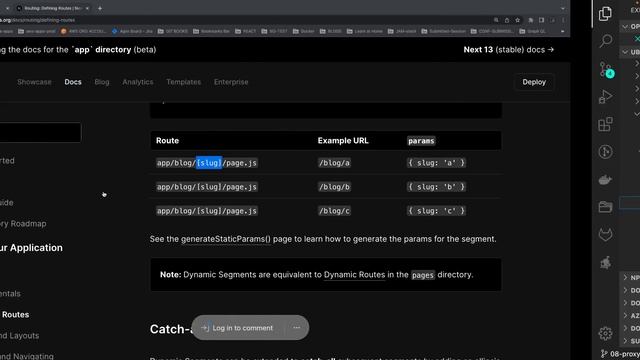Open the 'nd Layouts' docs sidebar link
Viewport: 640px width, 360px height.
pyautogui.click(x=20, y=336)
